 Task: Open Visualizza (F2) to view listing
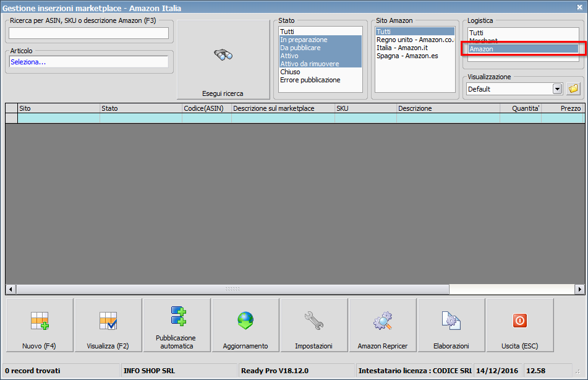[108, 325]
